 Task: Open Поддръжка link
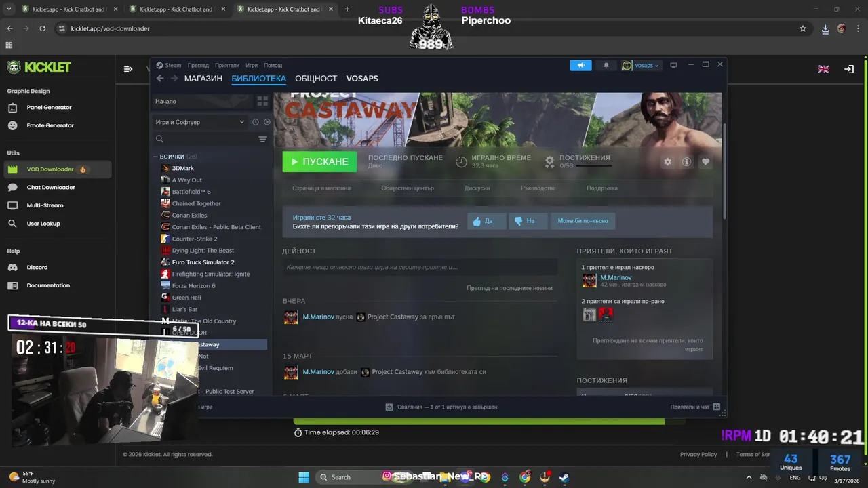(602, 188)
